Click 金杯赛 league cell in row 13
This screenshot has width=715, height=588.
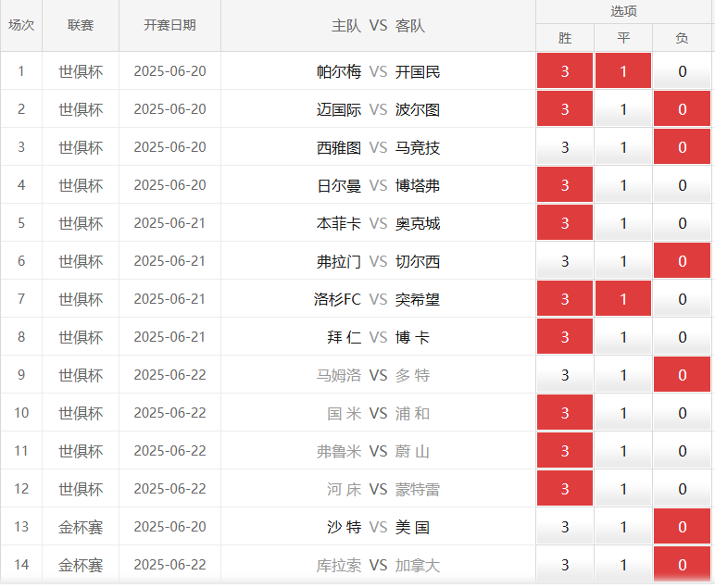point(81,527)
